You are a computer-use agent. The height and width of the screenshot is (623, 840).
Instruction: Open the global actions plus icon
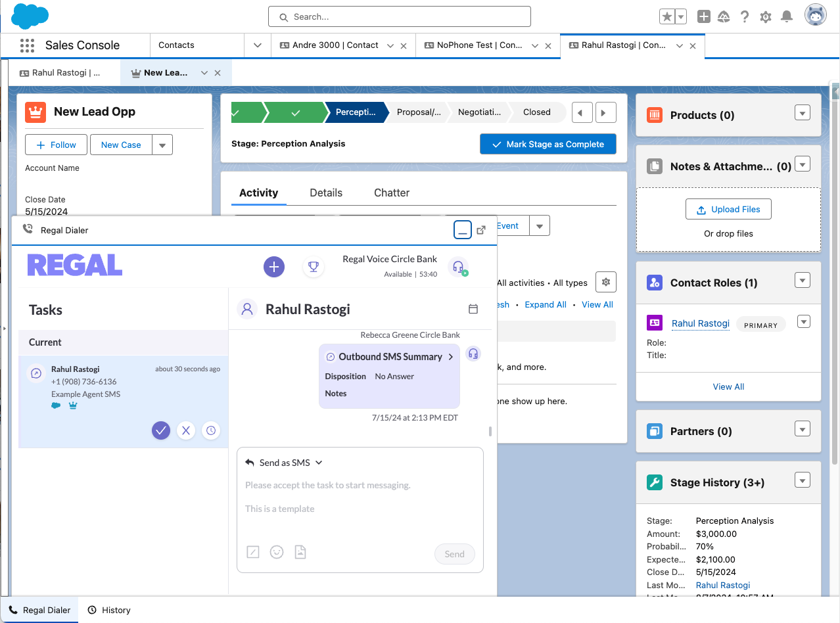tap(704, 17)
